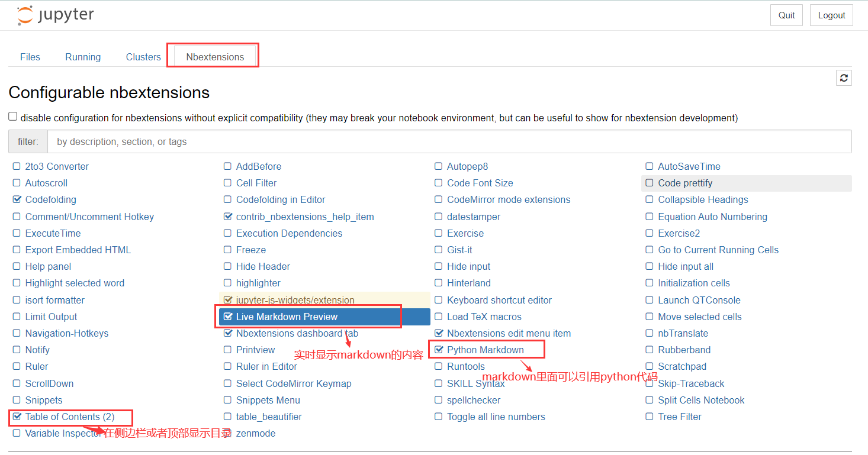Image resolution: width=868 pixels, height=455 pixels.
Task: Focus the nbextensions filter input field
Action: (x=449, y=141)
